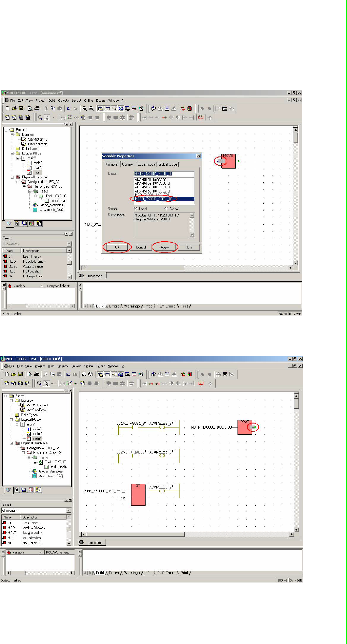This screenshot has width=347, height=644.
Task: Click the Open folder icon in upper toolbar
Action: (15, 109)
